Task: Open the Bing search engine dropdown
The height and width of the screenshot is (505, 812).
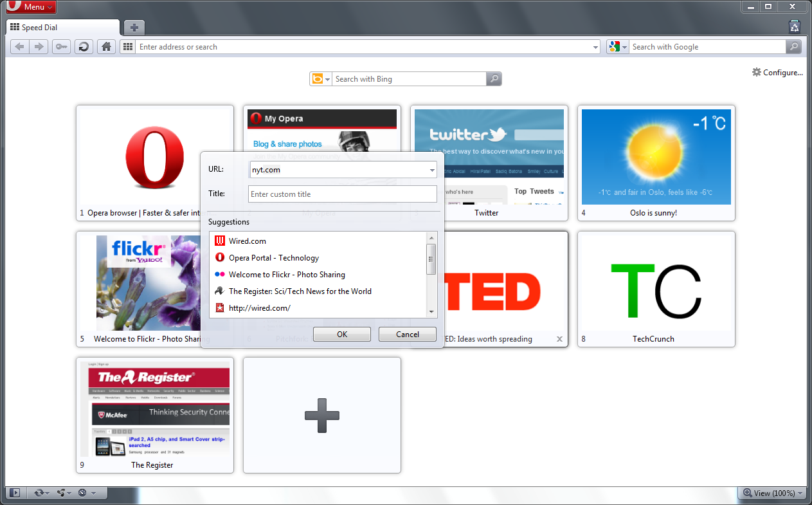Action: pos(321,79)
